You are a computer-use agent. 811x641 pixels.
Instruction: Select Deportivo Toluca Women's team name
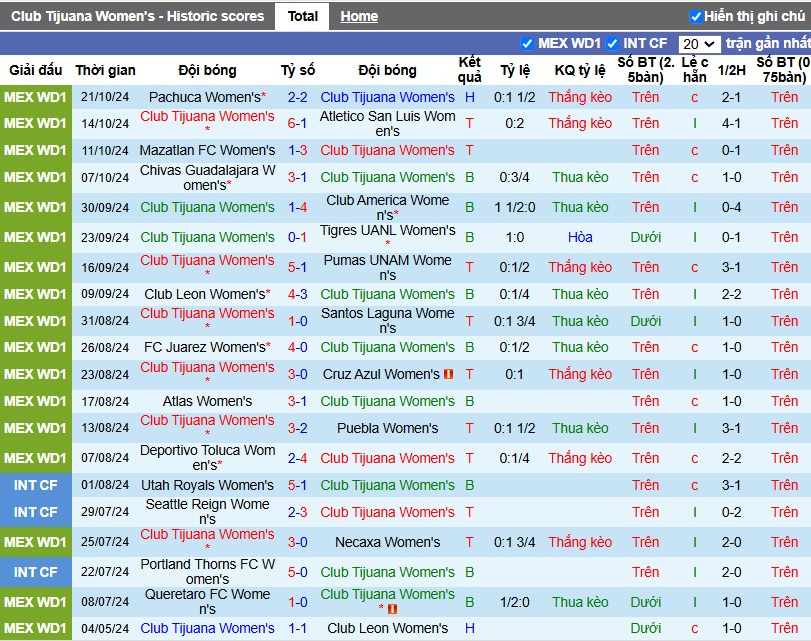tap(207, 458)
